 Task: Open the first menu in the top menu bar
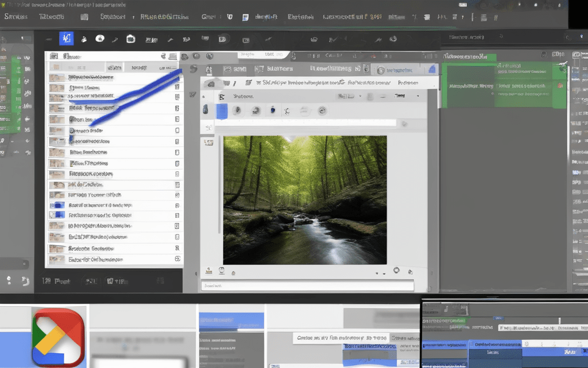[x=16, y=17]
